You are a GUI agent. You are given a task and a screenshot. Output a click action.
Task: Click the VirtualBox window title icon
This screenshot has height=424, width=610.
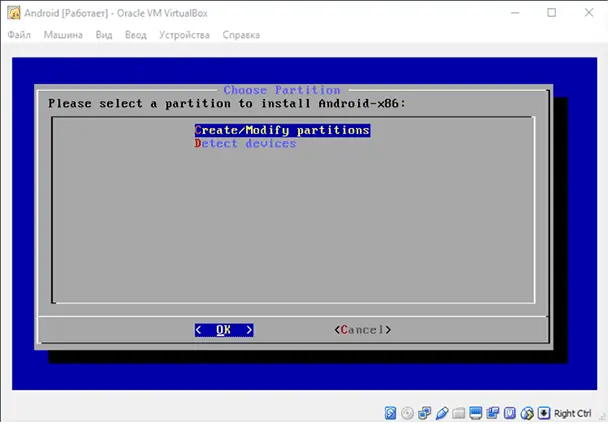pos(14,13)
